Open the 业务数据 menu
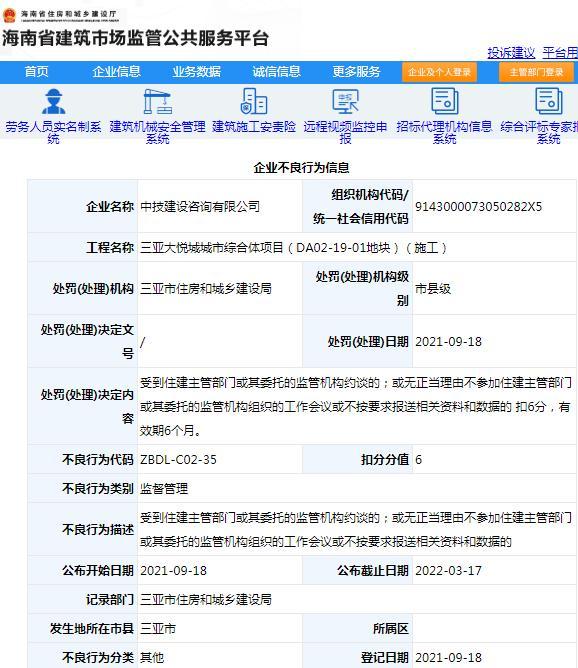The width and height of the screenshot is (578, 668). (196, 72)
